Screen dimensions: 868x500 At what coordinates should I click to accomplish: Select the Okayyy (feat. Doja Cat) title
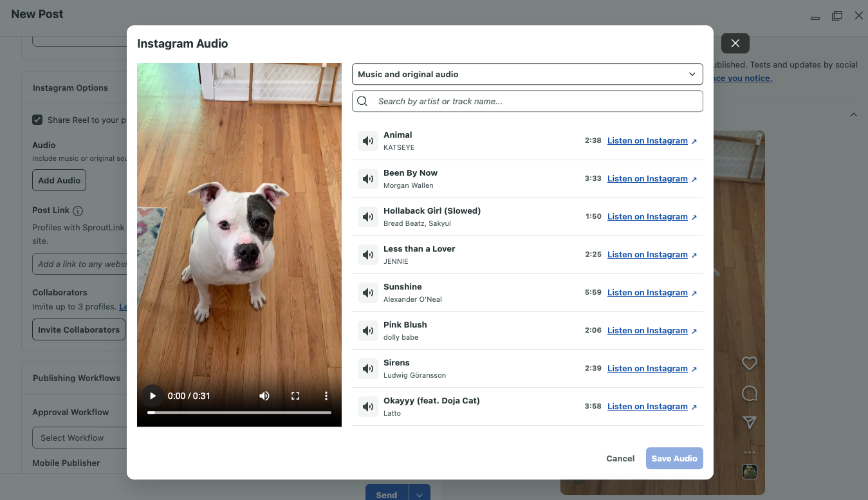tap(432, 401)
